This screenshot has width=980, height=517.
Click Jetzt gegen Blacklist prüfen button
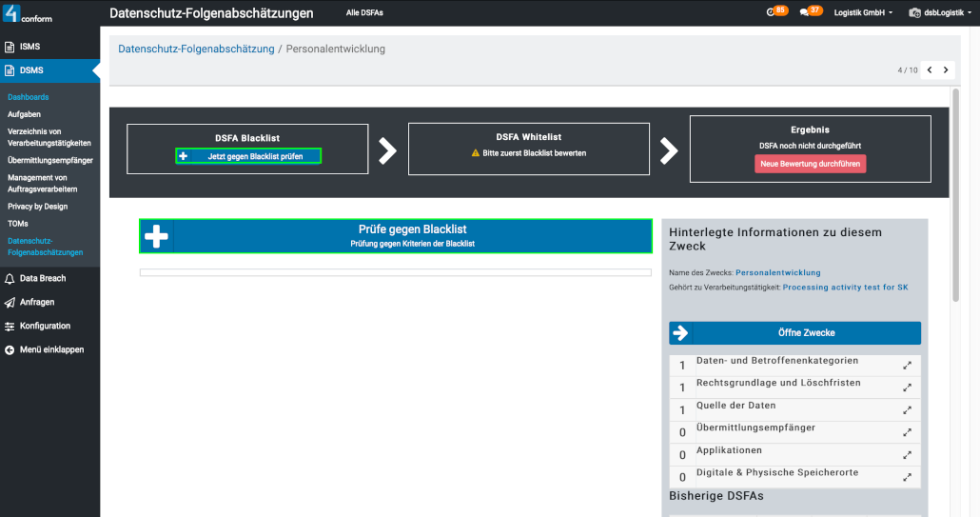[x=248, y=155]
